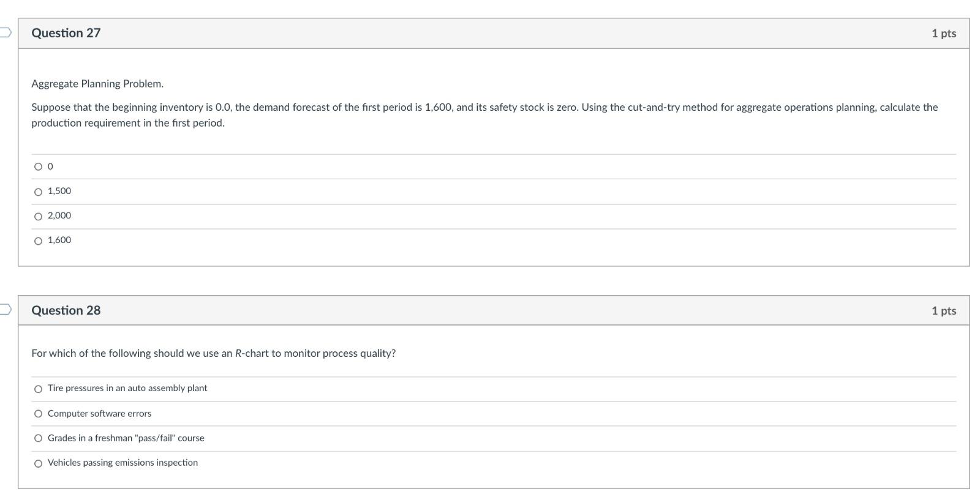
Task: Click the "1 pts" label on Question 28
Action: tap(943, 310)
